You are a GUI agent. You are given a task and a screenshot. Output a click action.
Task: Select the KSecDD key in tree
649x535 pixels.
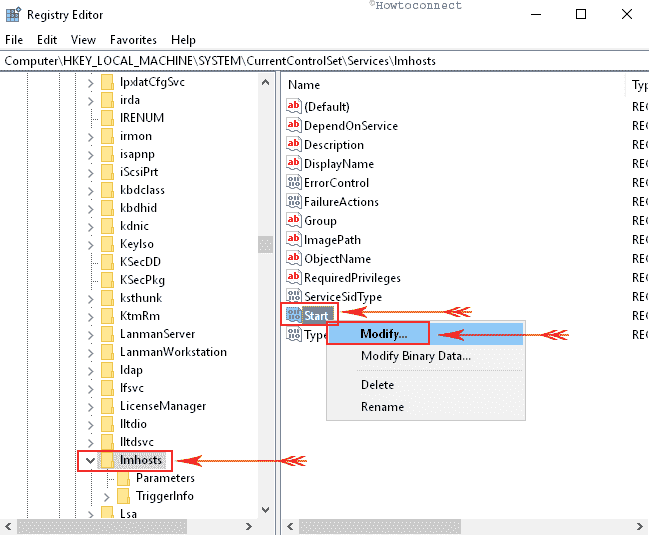[140, 262]
